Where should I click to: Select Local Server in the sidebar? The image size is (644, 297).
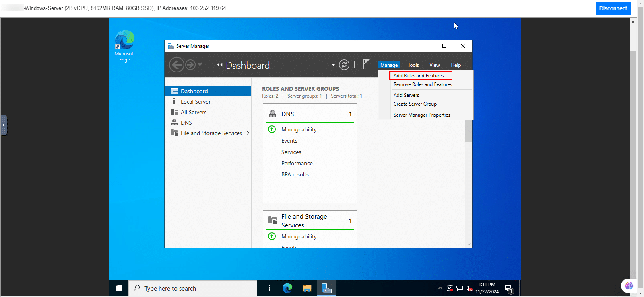196,102
